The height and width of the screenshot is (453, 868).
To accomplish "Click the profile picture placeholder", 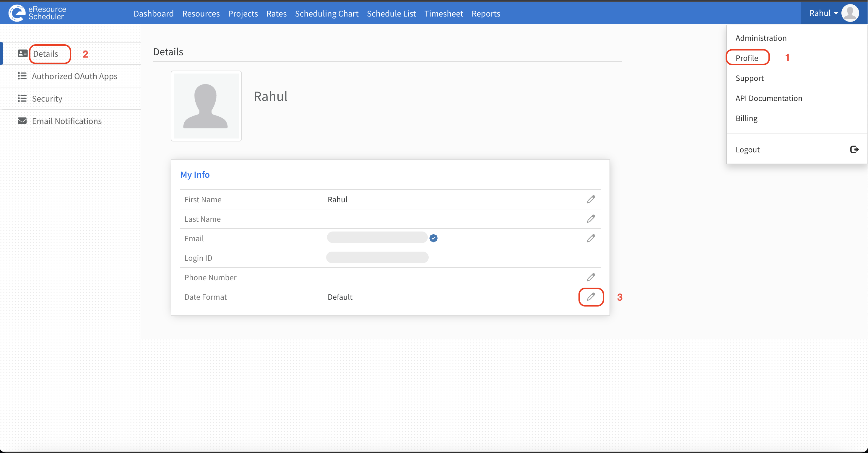I will click(206, 106).
